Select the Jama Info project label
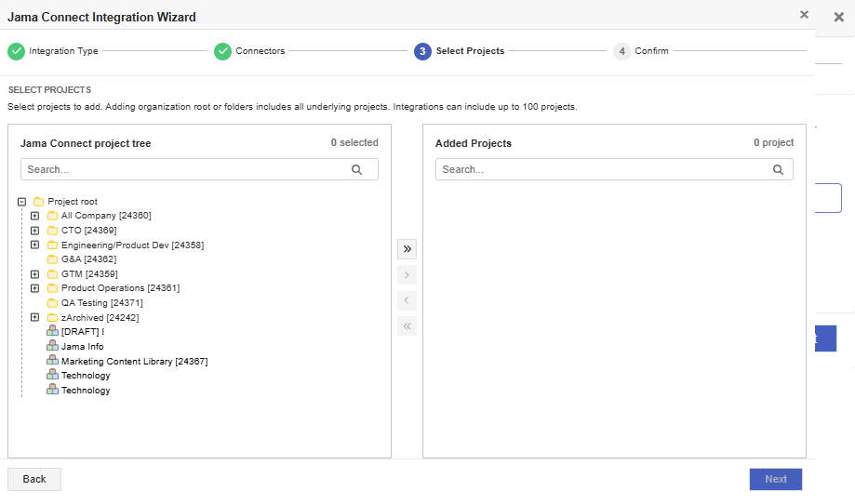This screenshot has height=504, width=855. pyautogui.click(x=83, y=347)
